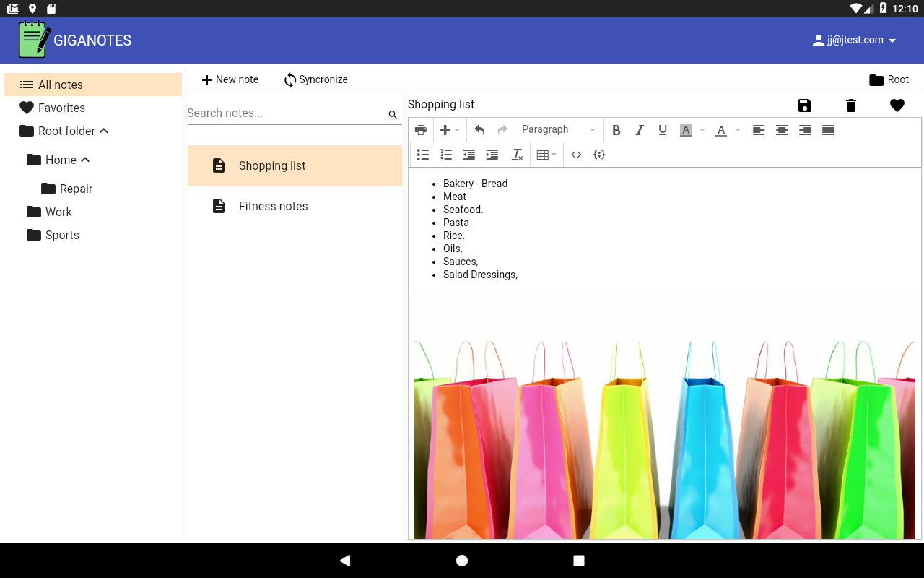Increase indent of selection
Screen dimensions: 924x578
point(492,155)
